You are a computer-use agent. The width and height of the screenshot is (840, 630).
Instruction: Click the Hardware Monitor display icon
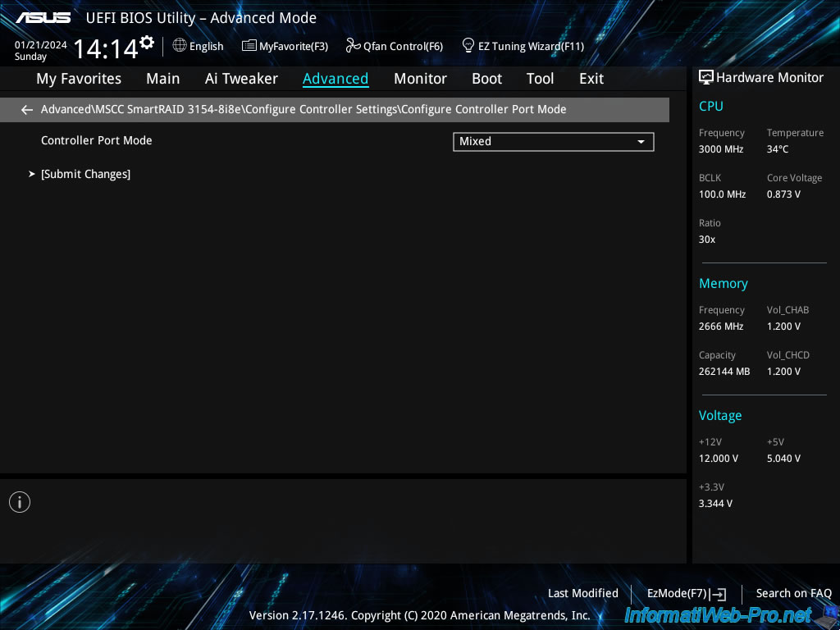(705, 78)
